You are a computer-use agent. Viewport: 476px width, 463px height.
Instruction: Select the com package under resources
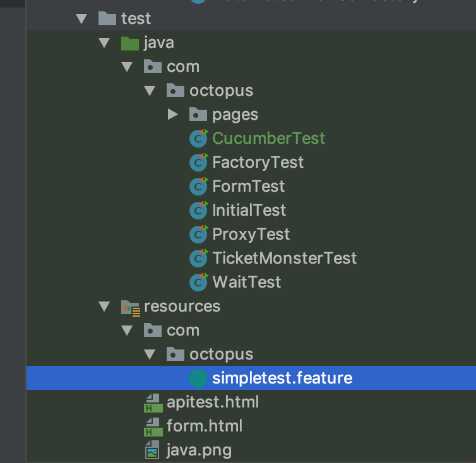point(182,331)
